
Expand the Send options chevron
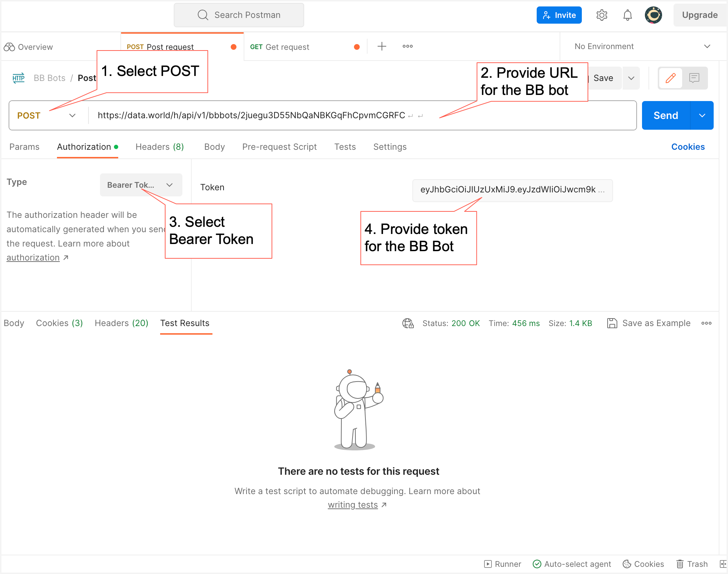pos(702,115)
